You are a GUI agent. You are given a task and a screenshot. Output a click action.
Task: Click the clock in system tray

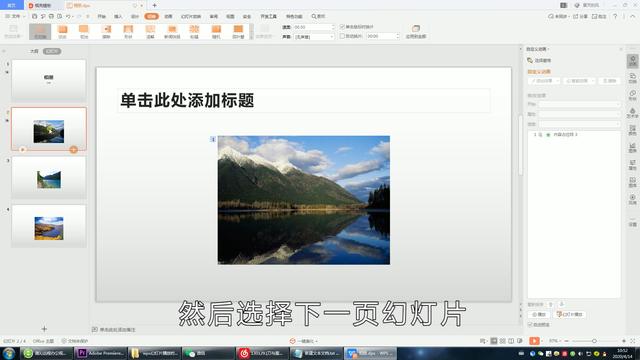(622, 353)
